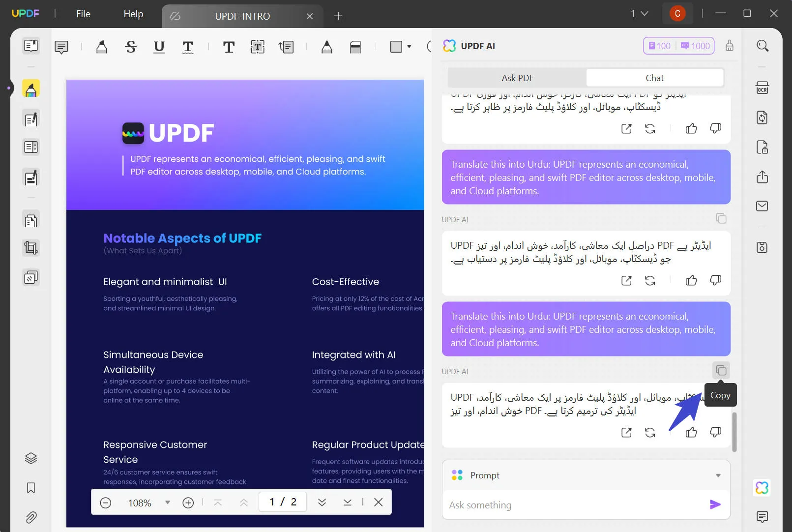Image resolution: width=792 pixels, height=532 pixels.
Task: Select the Underline tool
Action: 159,47
